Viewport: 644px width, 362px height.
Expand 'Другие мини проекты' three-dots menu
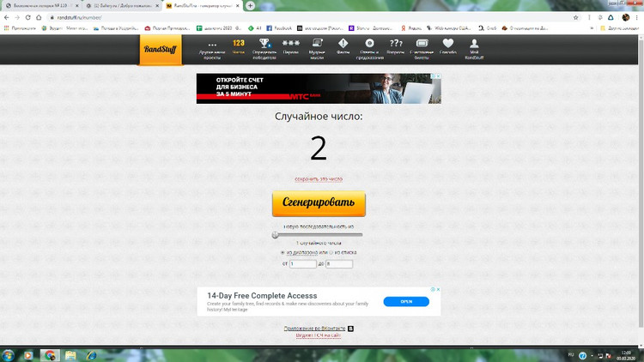pyautogui.click(x=212, y=46)
